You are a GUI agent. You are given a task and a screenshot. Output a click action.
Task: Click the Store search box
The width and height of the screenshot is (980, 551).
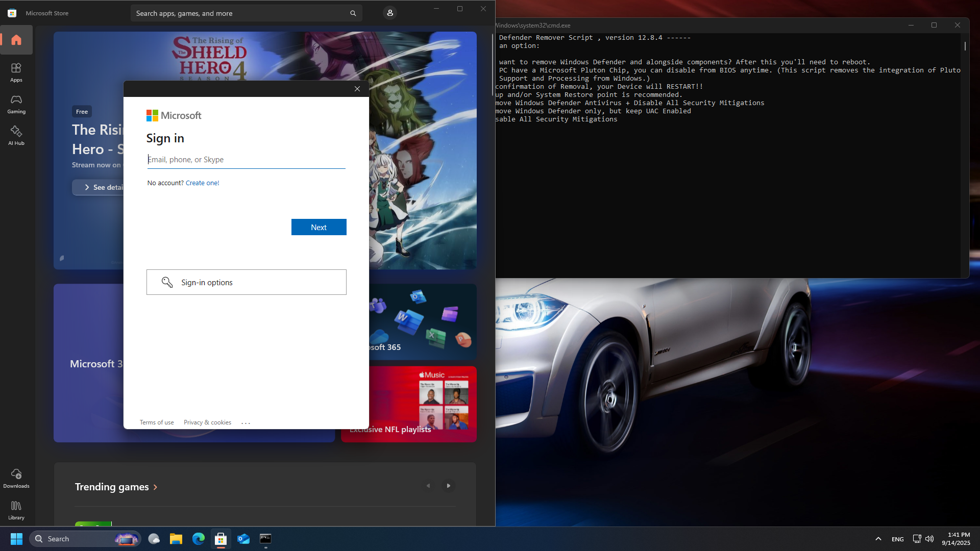[246, 13]
